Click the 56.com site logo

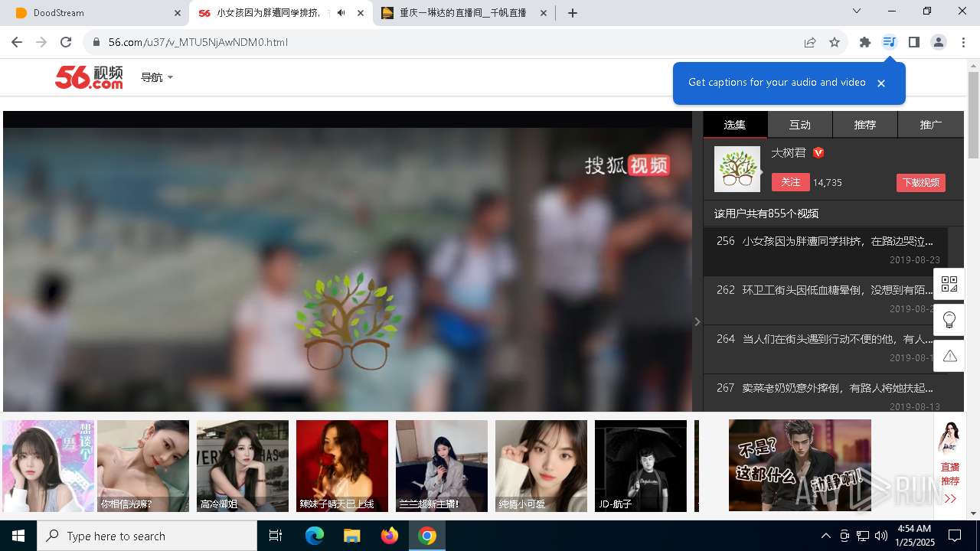(89, 77)
